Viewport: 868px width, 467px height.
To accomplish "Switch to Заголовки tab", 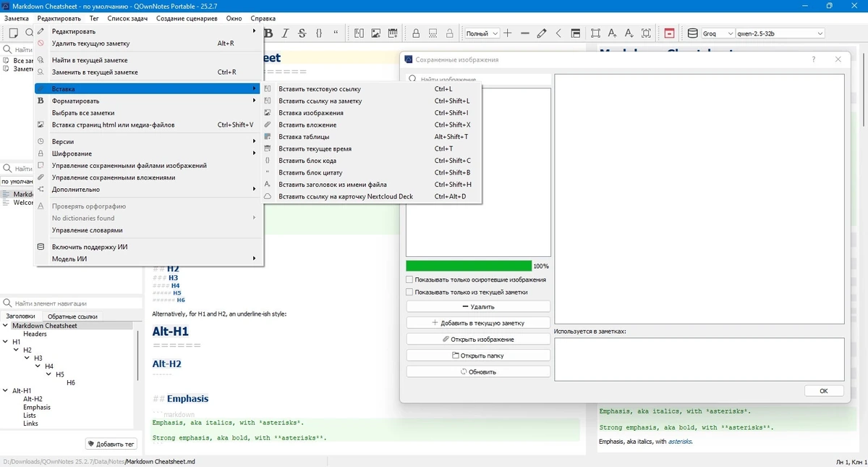I will click(20, 316).
